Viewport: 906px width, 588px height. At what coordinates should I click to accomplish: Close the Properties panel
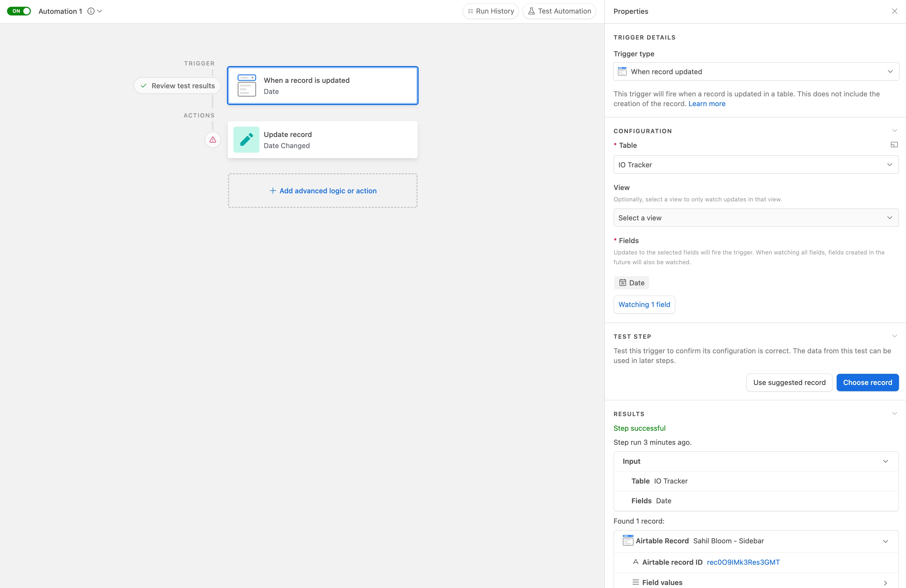click(x=894, y=11)
